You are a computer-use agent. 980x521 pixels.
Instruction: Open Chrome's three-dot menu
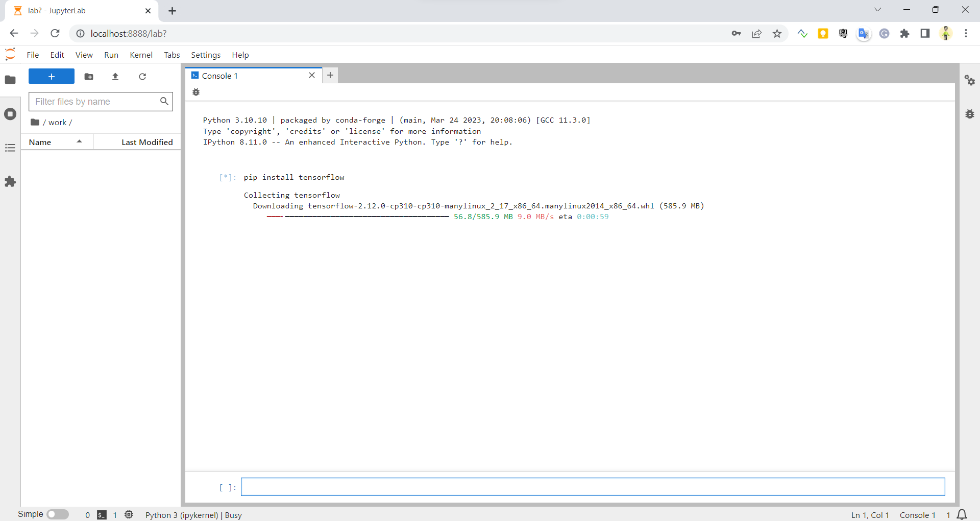pyautogui.click(x=966, y=33)
